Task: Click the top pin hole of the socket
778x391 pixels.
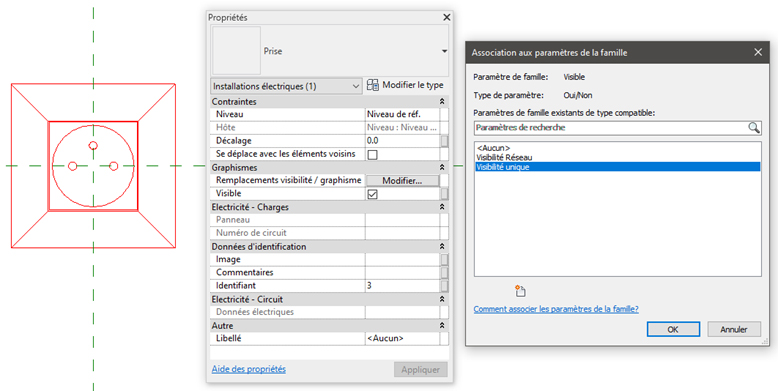Action: click(93, 145)
